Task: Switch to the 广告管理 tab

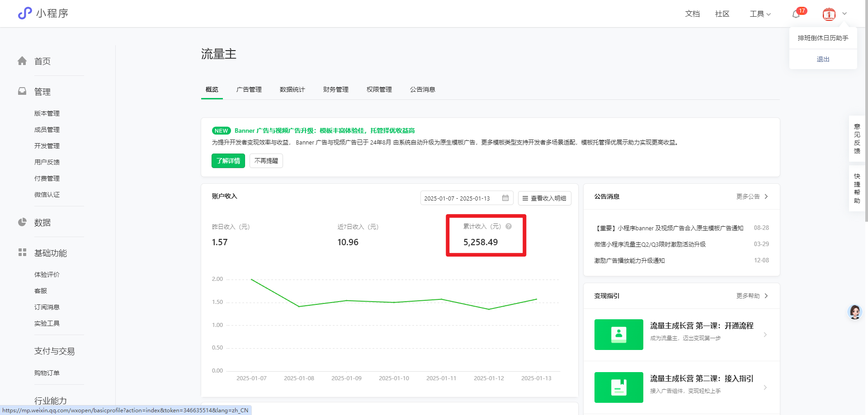Action: (249, 89)
